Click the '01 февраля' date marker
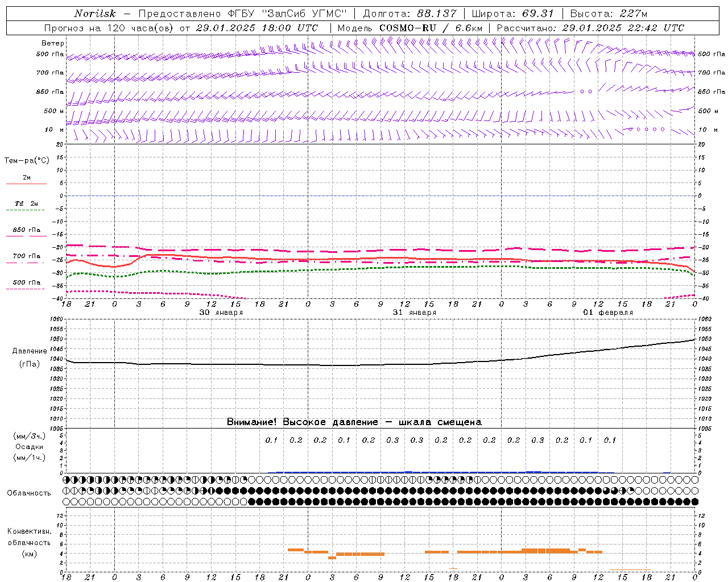Image resolution: width=728 pixels, height=582 pixels. 608,313
